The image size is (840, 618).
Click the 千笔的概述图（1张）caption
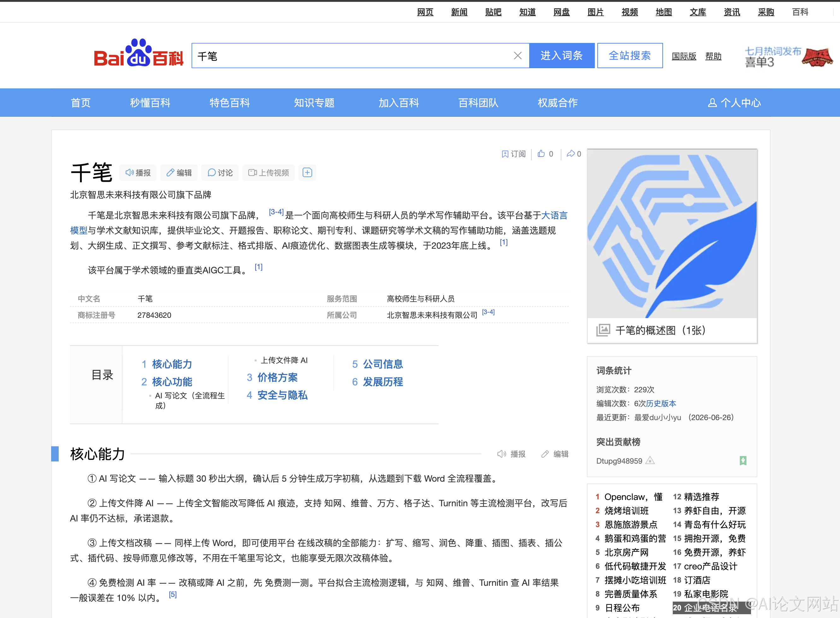660,330
